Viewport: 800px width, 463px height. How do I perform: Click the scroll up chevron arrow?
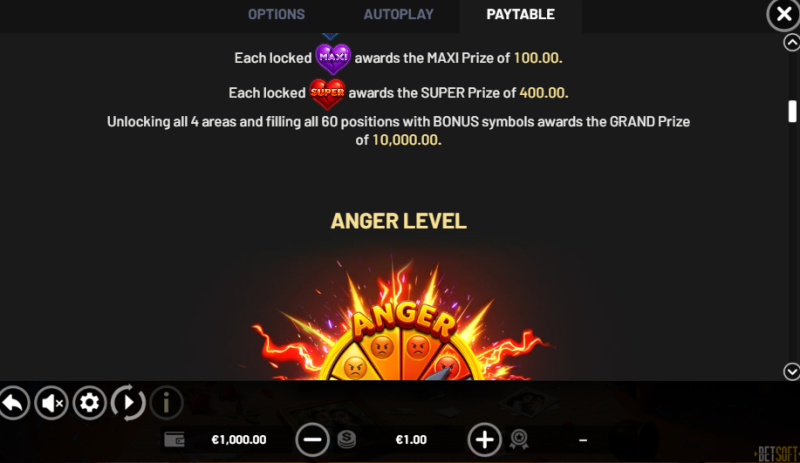(x=791, y=42)
